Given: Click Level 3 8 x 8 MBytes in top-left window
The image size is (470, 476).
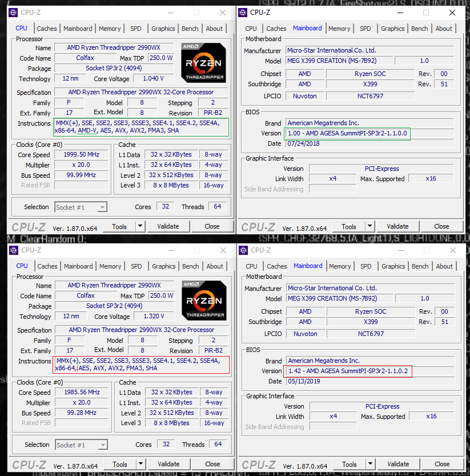Looking at the screenshot, I should [x=171, y=185].
